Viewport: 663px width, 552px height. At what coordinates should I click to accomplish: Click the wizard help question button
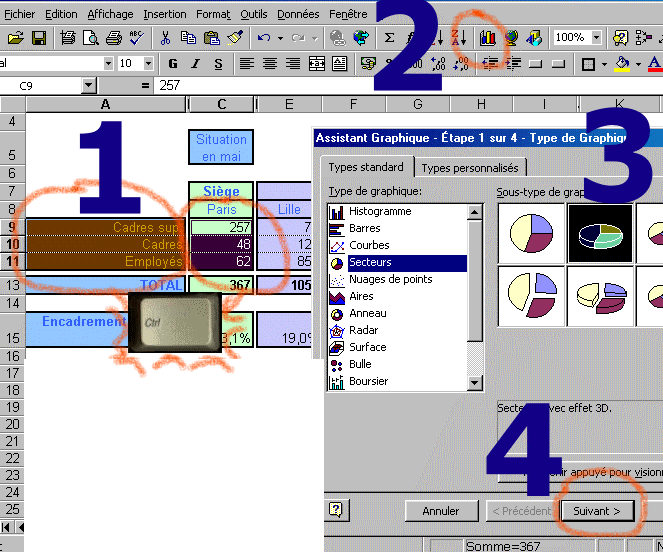pyautogui.click(x=335, y=510)
